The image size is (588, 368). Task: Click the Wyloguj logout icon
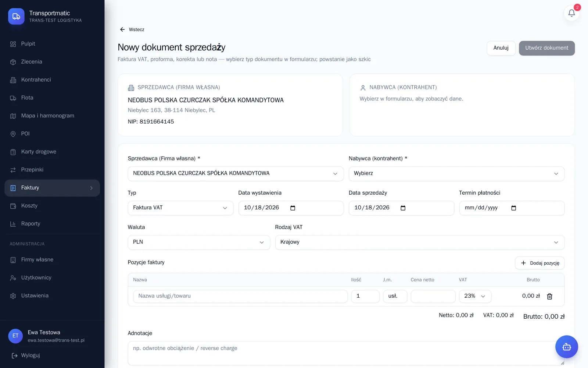click(15, 355)
